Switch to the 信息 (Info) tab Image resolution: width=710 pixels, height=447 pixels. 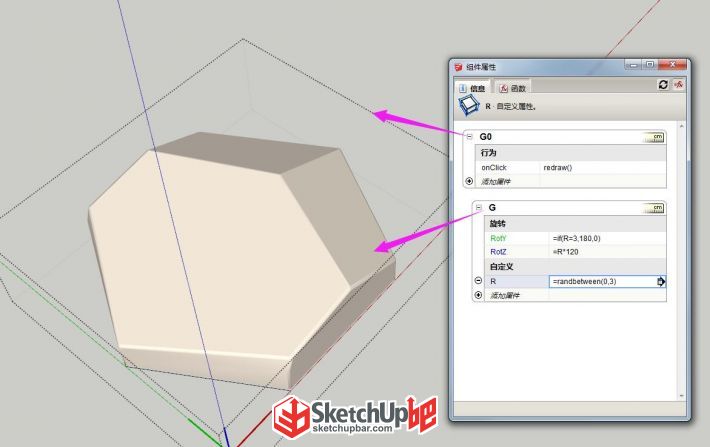click(472, 88)
